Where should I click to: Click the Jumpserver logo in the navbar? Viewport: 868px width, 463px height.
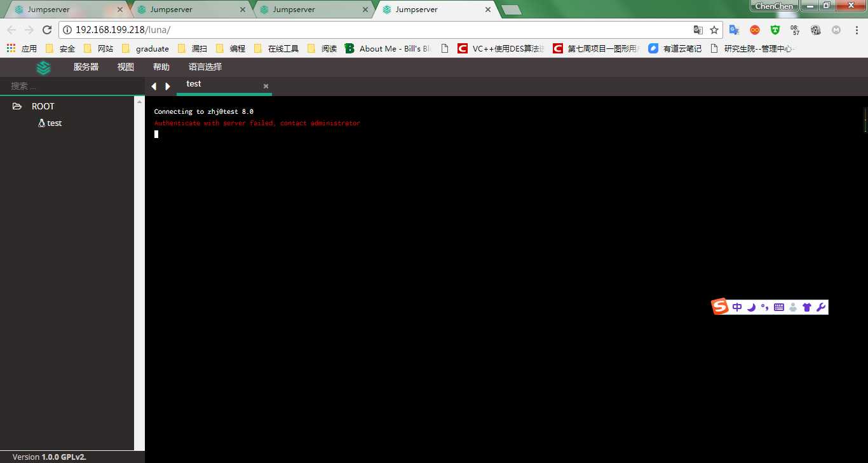pyautogui.click(x=43, y=67)
